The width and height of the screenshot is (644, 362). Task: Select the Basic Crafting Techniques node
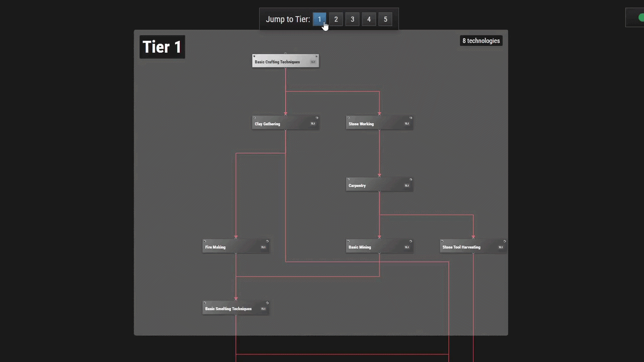pos(285,61)
